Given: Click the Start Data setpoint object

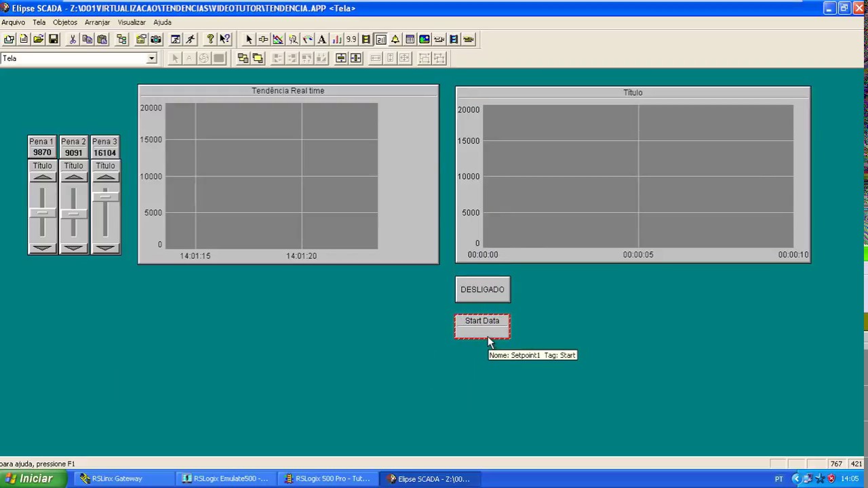Looking at the screenshot, I should point(482,327).
